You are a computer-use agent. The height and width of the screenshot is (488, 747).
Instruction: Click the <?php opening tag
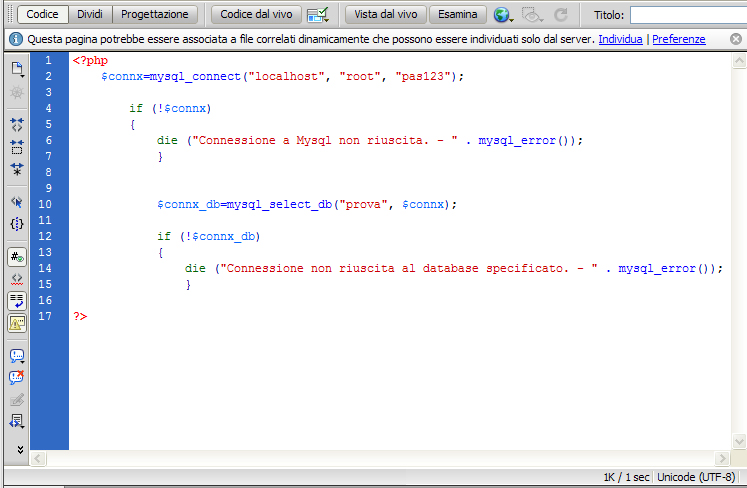click(x=91, y=61)
